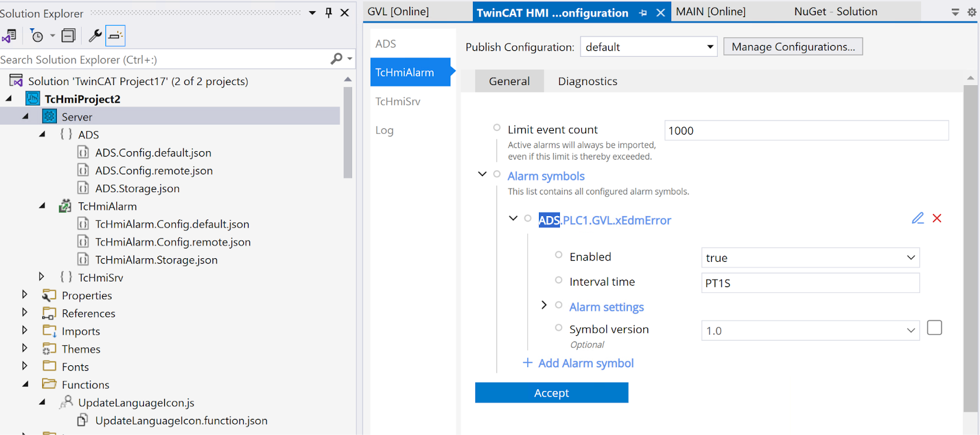The image size is (980, 435).
Task: Click ADS.Config.remote.json file icon
Action: click(x=83, y=170)
